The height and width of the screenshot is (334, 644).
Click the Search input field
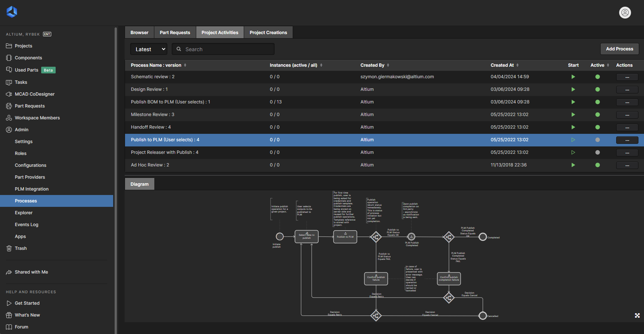point(223,49)
